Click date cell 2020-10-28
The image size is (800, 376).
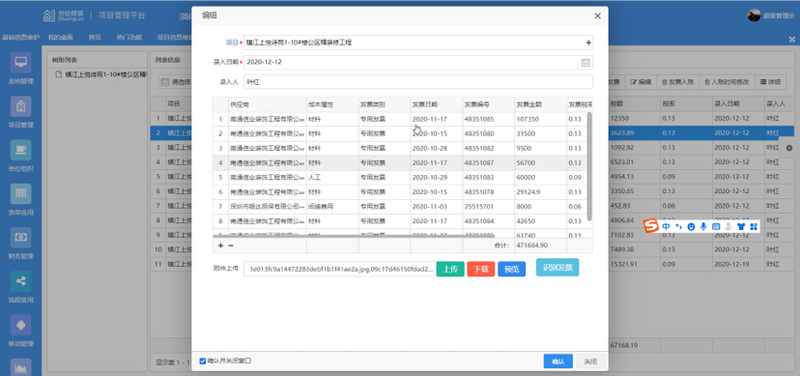[x=436, y=148]
